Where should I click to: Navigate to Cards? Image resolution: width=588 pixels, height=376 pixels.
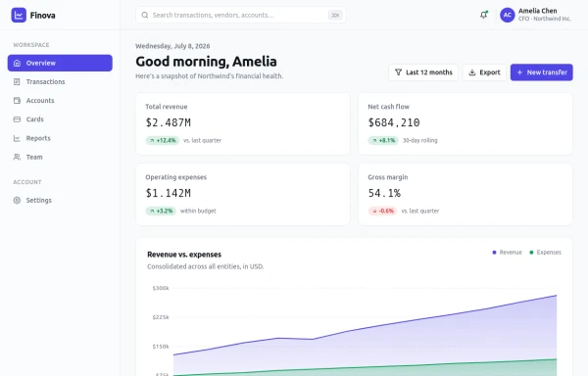pos(60,119)
